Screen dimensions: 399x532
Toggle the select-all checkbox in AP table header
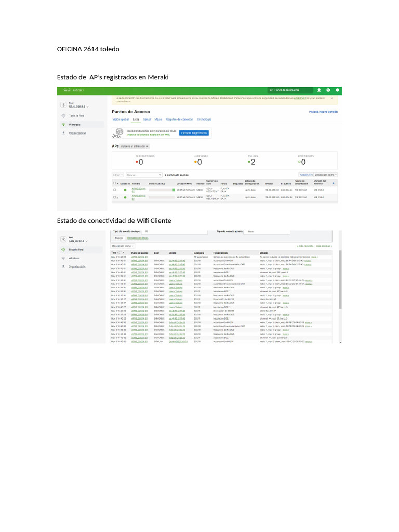point(115,183)
